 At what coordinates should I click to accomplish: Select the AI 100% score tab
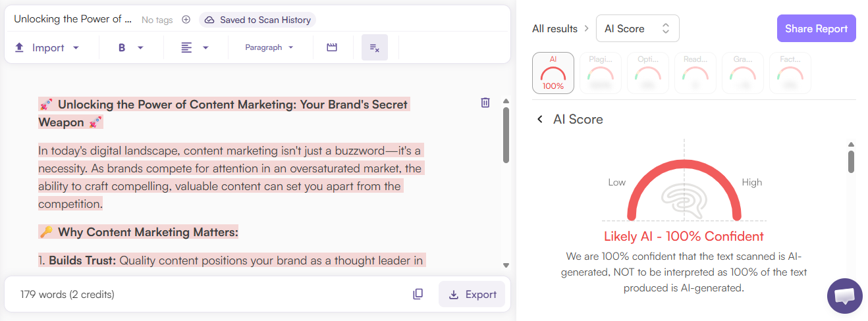[553, 73]
